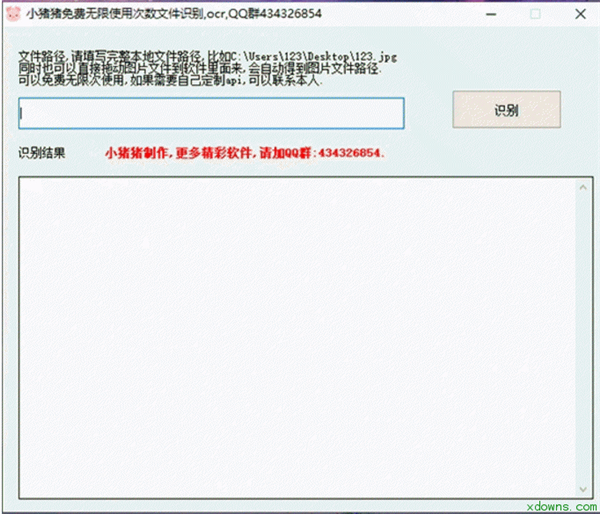Screen dimensions: 600x514
Task: Click the QQ number 434326854 in red text
Action: tap(348, 154)
